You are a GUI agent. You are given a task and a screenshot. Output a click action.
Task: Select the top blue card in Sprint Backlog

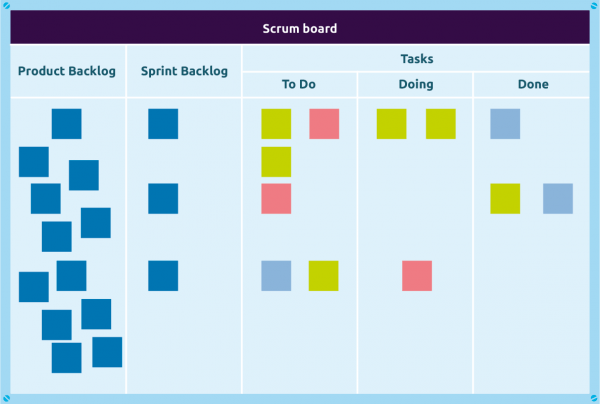click(163, 124)
